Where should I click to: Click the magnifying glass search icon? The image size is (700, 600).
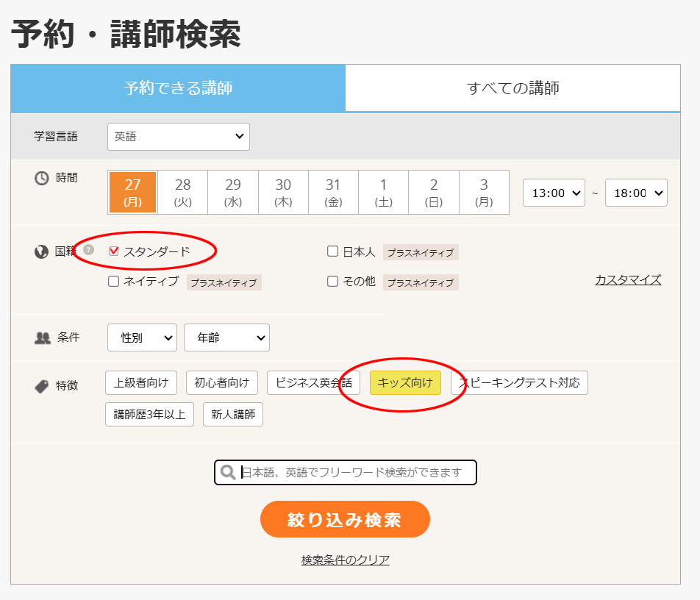[229, 472]
